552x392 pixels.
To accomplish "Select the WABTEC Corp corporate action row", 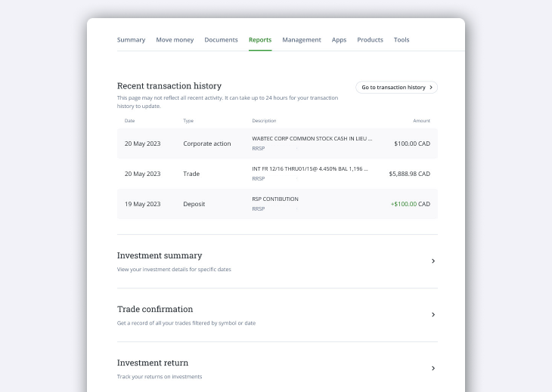I will coord(277,144).
